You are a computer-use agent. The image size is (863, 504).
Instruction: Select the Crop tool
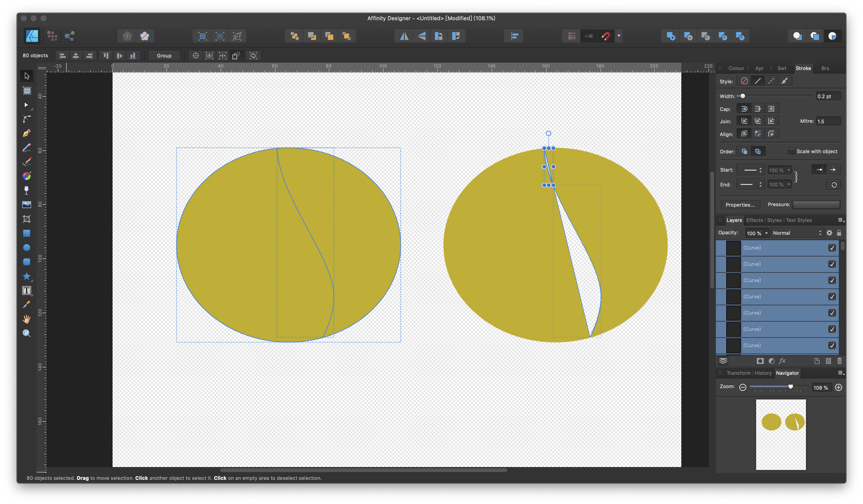[x=27, y=219]
